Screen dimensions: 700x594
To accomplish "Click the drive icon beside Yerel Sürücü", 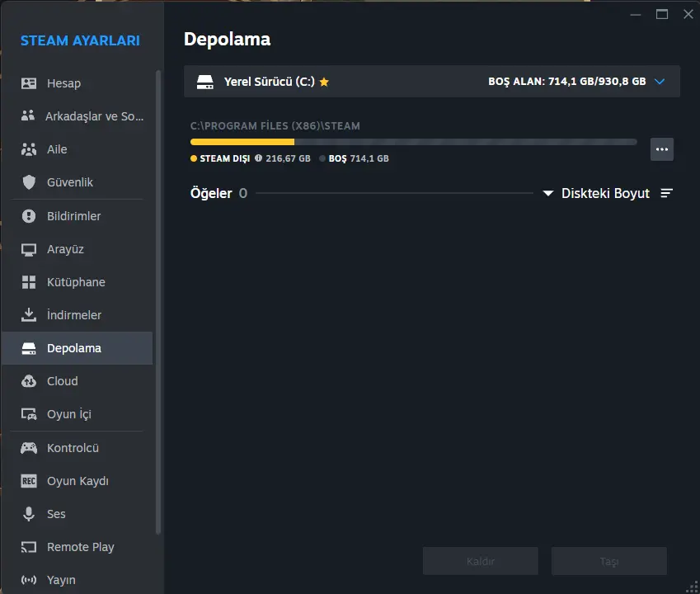I will (x=205, y=82).
